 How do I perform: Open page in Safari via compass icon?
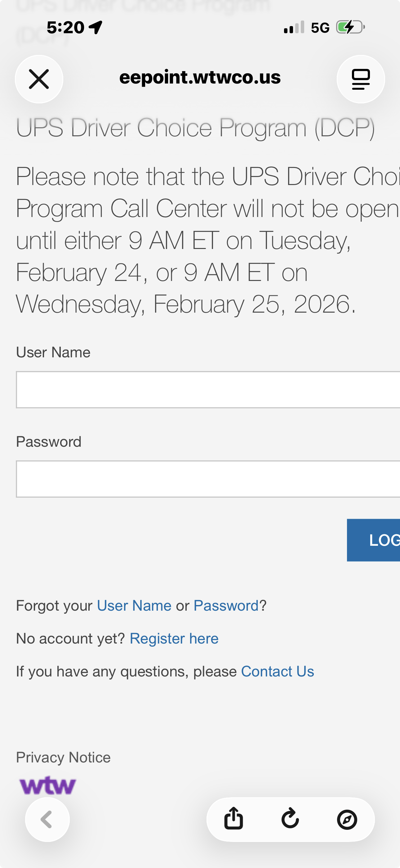pyautogui.click(x=347, y=819)
